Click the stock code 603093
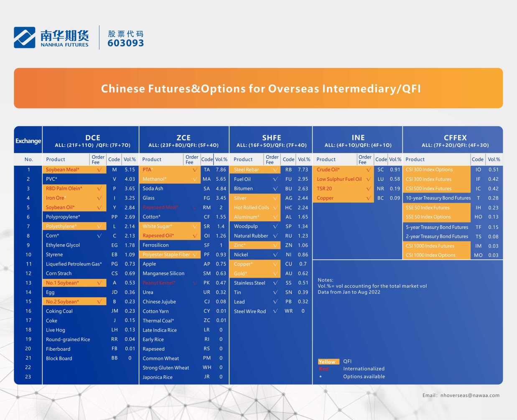 coord(126,43)
